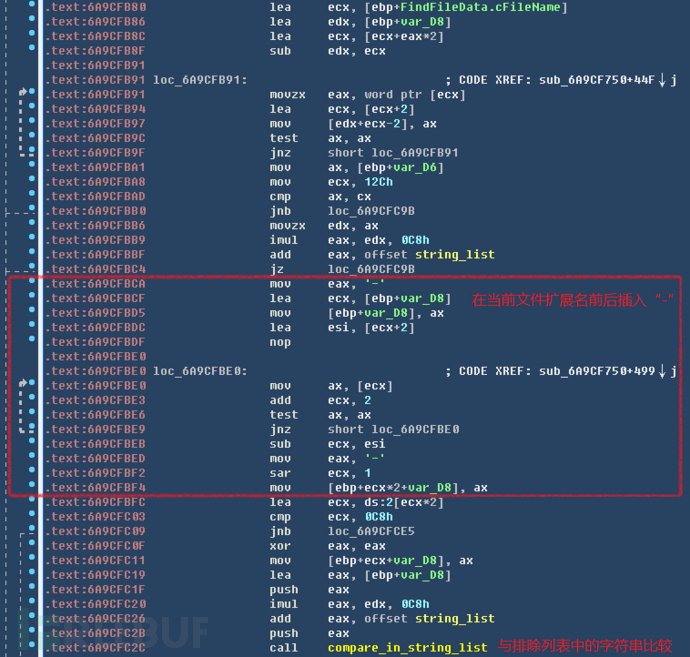
Task: Select constant 12Ch in mov ecx
Action: click(x=378, y=182)
